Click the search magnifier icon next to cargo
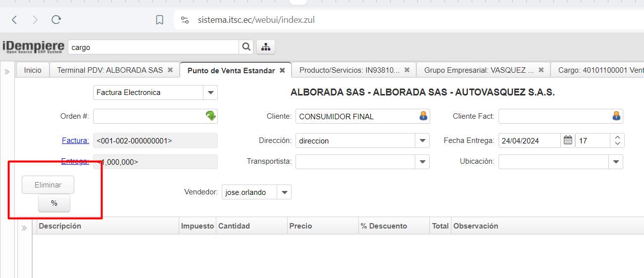This screenshot has height=278, width=644. click(246, 47)
